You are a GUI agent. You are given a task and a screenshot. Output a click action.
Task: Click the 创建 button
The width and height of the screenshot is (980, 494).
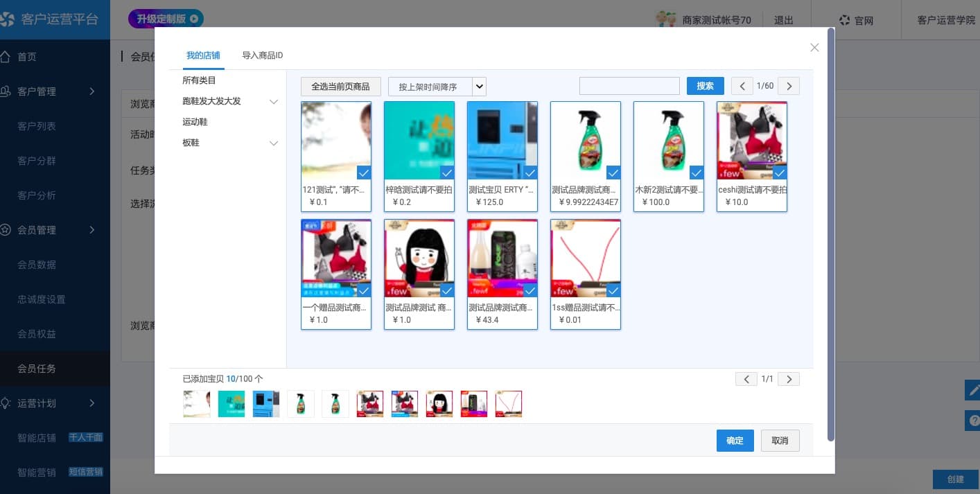[x=956, y=479]
